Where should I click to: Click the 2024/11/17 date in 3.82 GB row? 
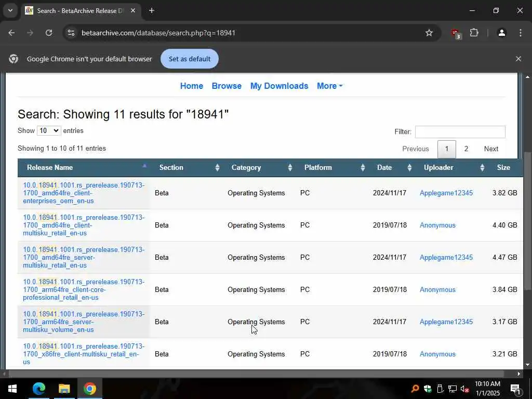coord(390,193)
